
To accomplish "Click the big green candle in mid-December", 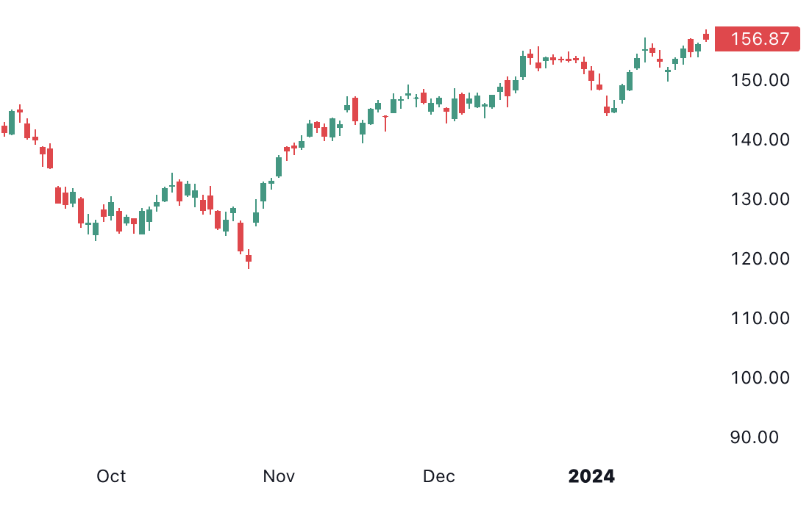I will [x=523, y=66].
